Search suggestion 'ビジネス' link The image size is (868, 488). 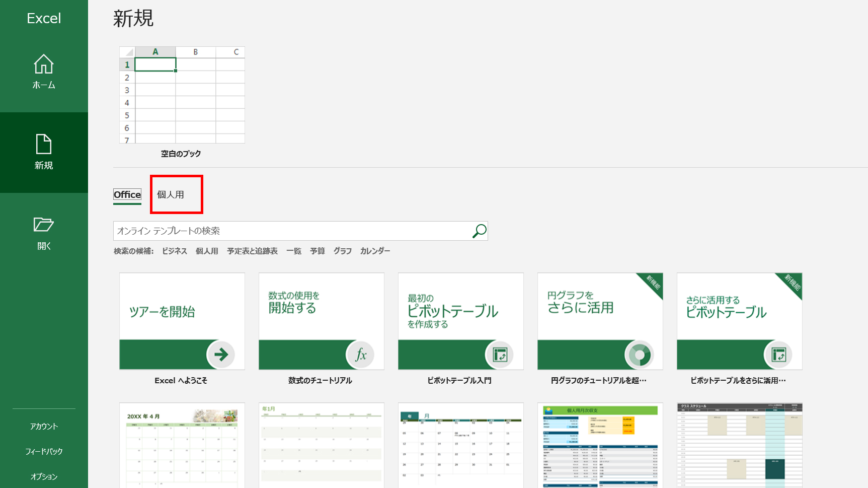coord(174,250)
